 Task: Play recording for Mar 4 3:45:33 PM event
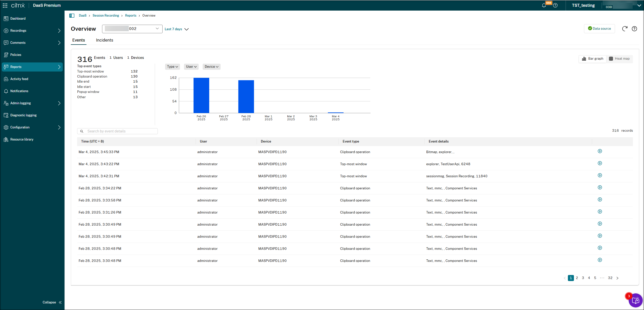[600, 151]
